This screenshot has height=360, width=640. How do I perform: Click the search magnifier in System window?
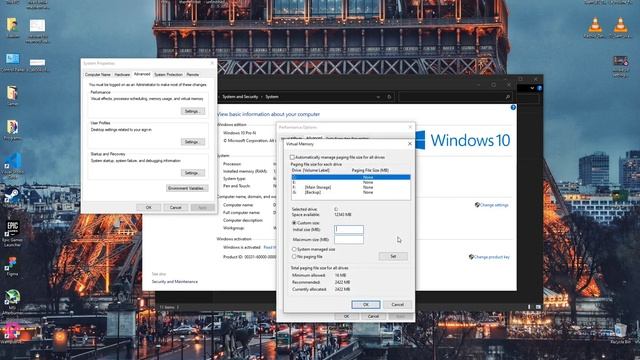[508, 97]
